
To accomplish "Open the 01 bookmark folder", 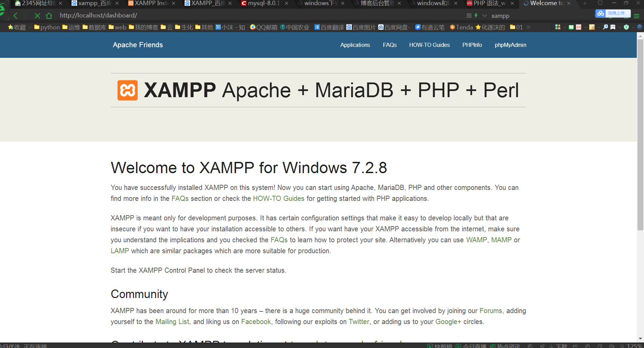I will (517, 27).
